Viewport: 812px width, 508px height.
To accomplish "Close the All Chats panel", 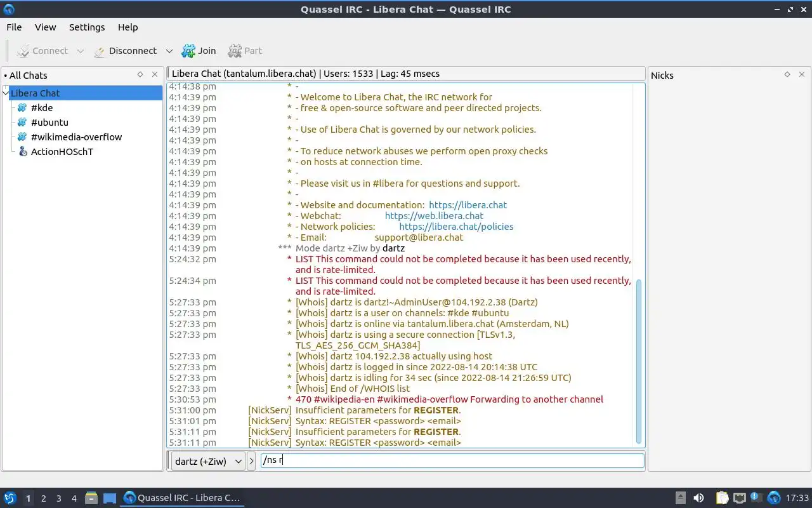I will click(155, 74).
